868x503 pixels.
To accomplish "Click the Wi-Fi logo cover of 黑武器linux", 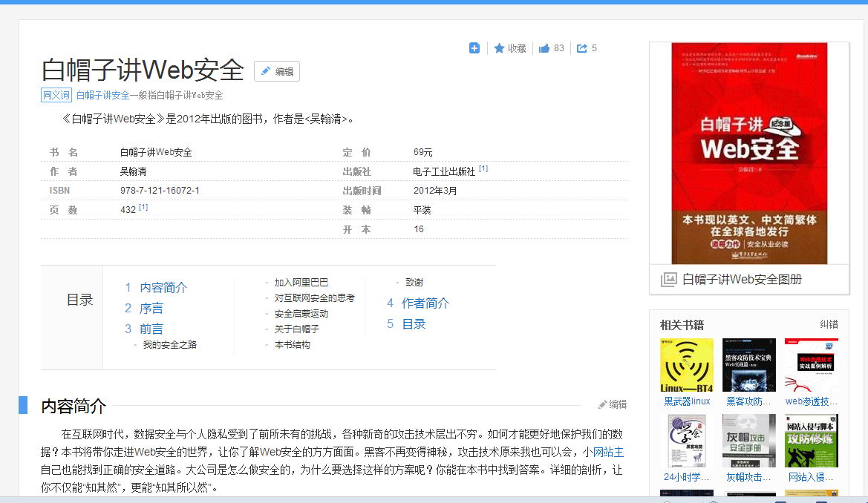I will pos(686,365).
